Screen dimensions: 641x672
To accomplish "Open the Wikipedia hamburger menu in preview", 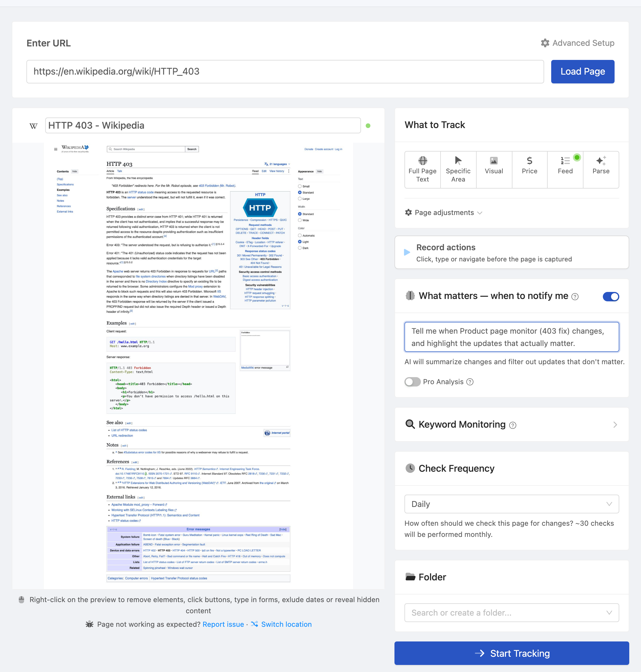I will pyautogui.click(x=56, y=149).
